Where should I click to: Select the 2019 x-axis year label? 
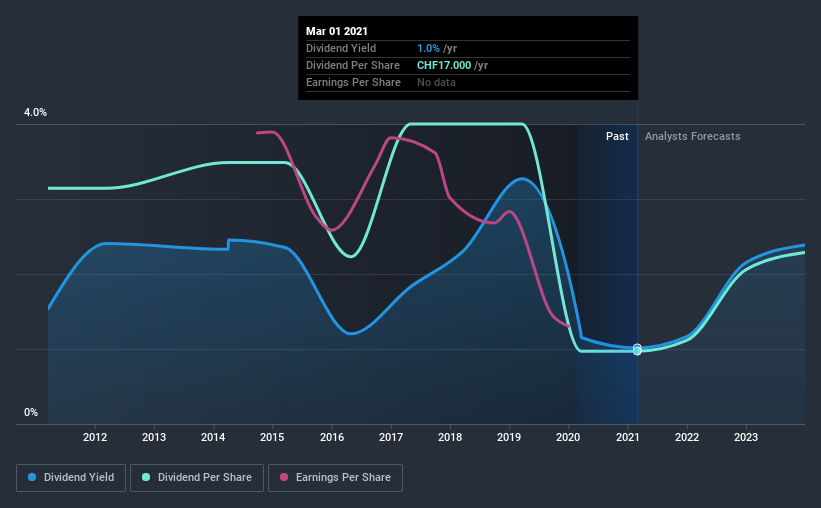[509, 437]
